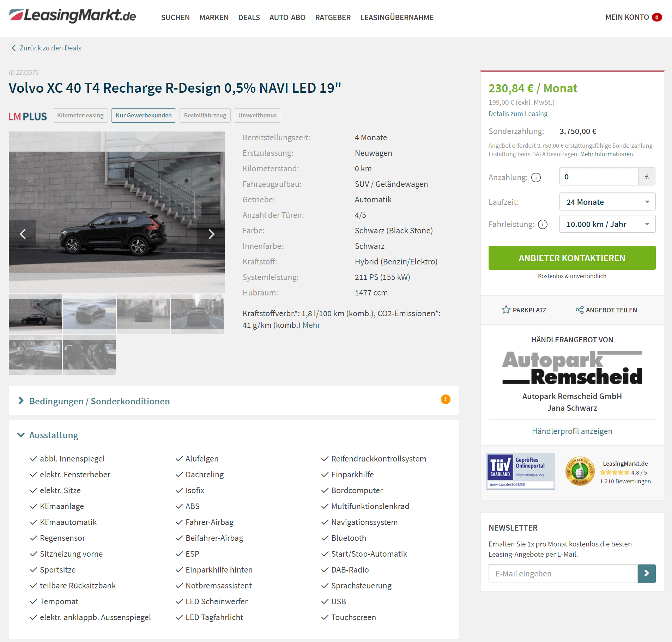Open the RATGEBER menu item
The height and width of the screenshot is (642, 672).
coord(333,17)
